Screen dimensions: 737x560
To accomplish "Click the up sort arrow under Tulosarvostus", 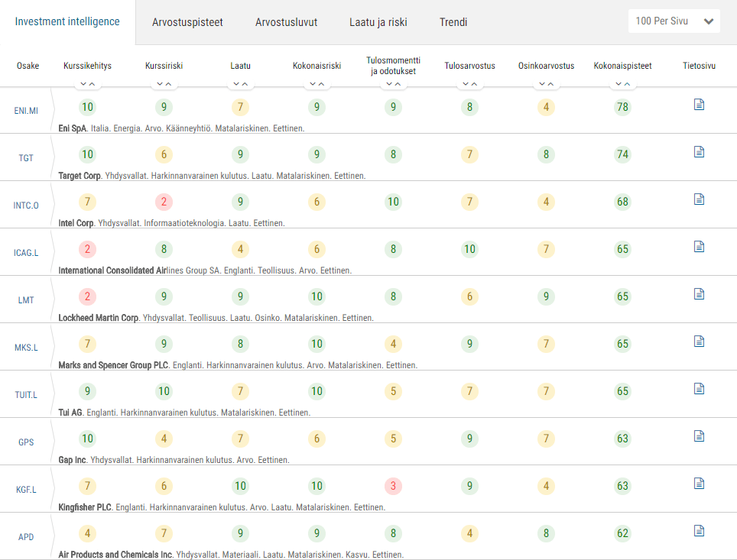I will tap(474, 83).
